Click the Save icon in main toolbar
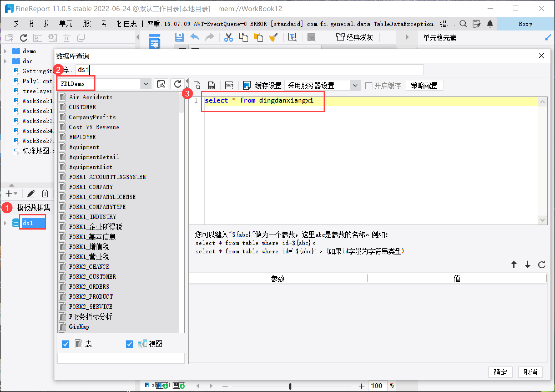555x392 pixels. (x=180, y=37)
